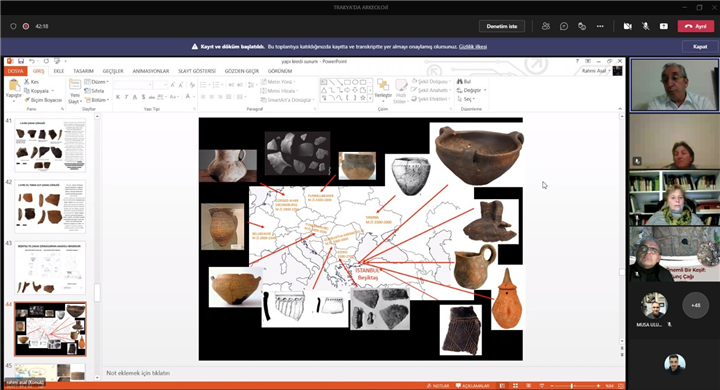Image resolution: width=720 pixels, height=390 pixels.
Task: Toggle text shadow S button
Action: (x=144, y=97)
